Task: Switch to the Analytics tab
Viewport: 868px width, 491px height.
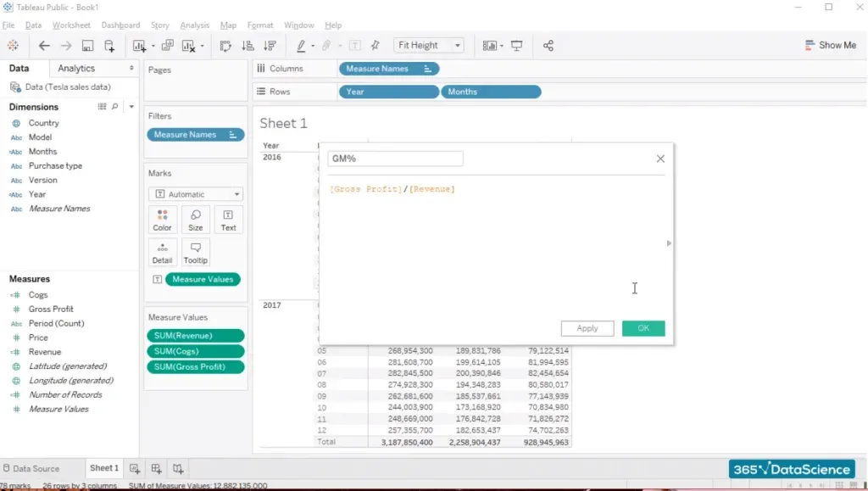Action: (x=76, y=69)
